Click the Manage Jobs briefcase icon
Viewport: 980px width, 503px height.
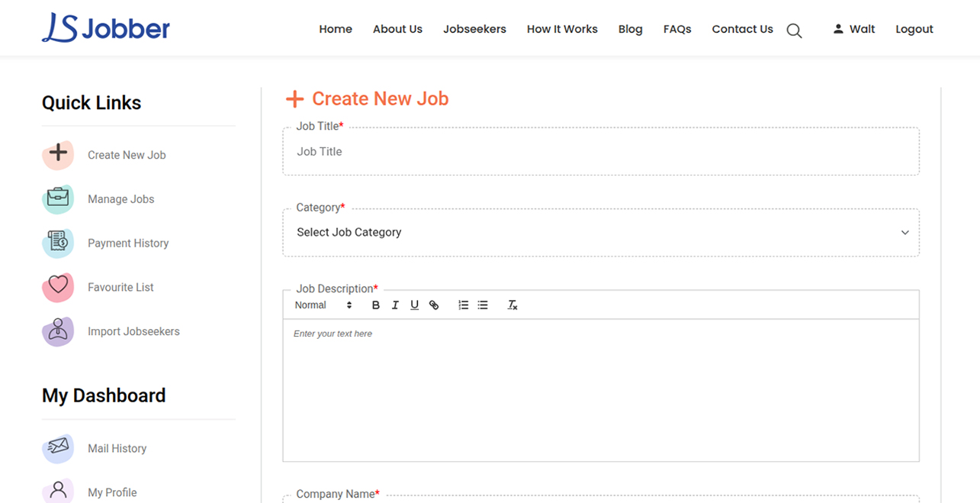coord(58,198)
